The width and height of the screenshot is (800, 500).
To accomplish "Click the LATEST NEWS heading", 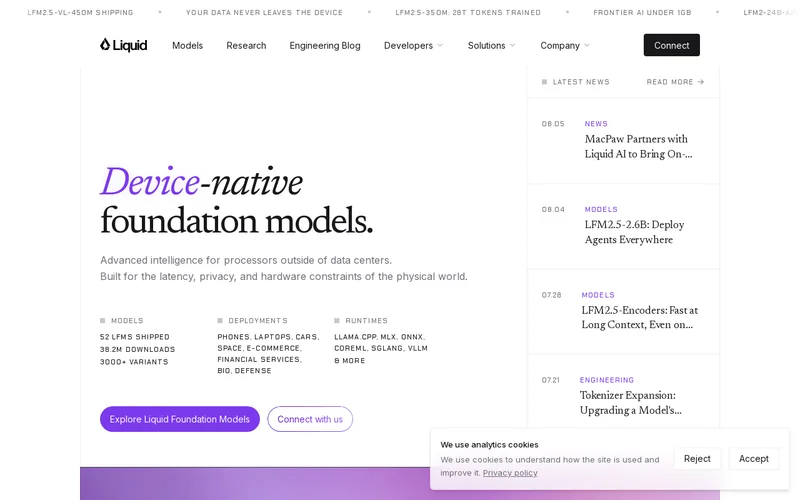I will 581,82.
